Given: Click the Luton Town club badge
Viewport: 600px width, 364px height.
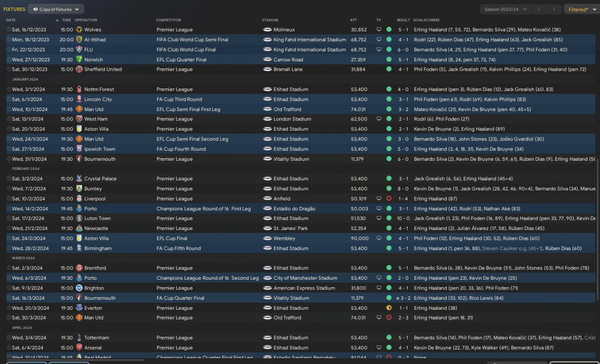Looking at the screenshot, I should click(x=79, y=218).
